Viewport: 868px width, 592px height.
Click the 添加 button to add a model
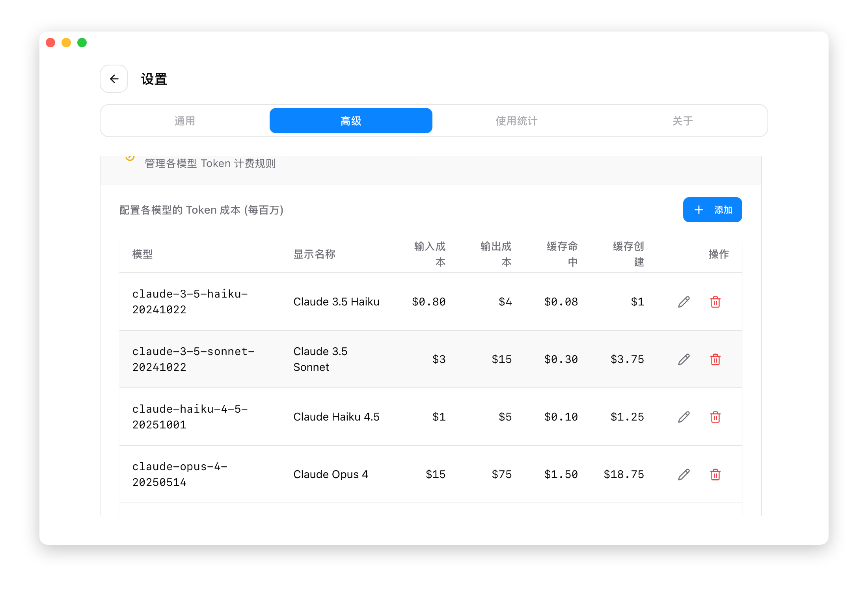[x=713, y=210]
